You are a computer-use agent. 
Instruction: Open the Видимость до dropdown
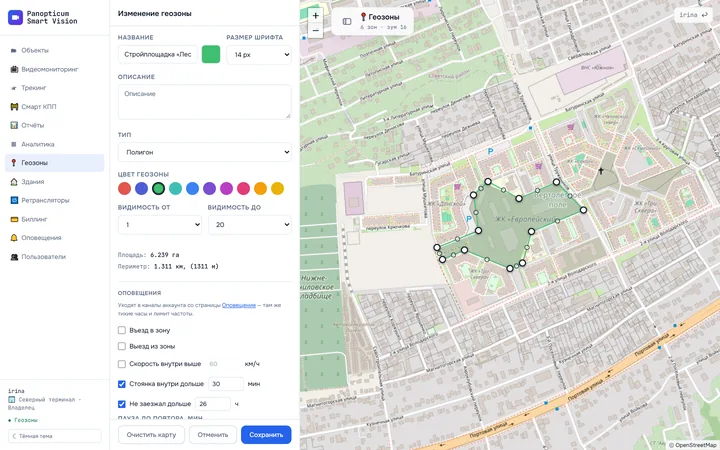pyautogui.click(x=250, y=225)
